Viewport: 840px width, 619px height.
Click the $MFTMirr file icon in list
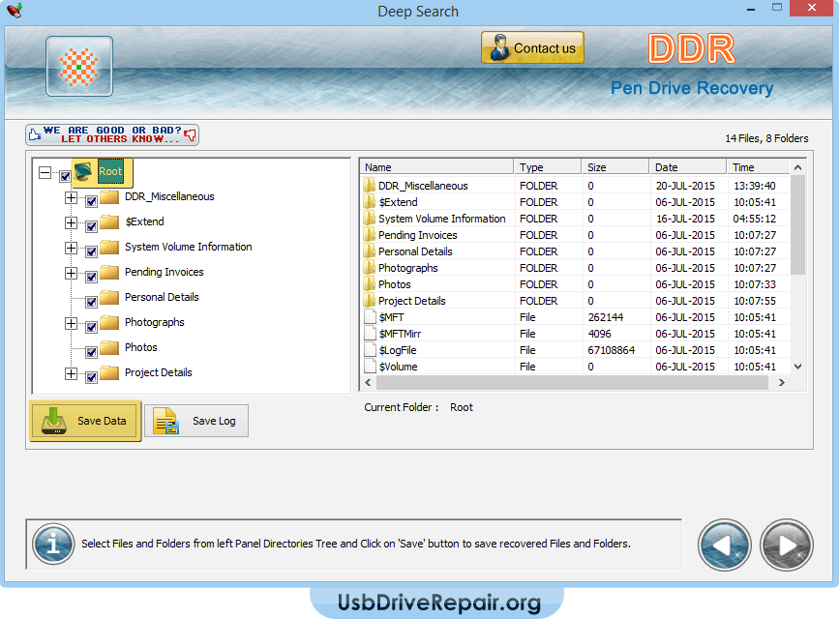370,334
